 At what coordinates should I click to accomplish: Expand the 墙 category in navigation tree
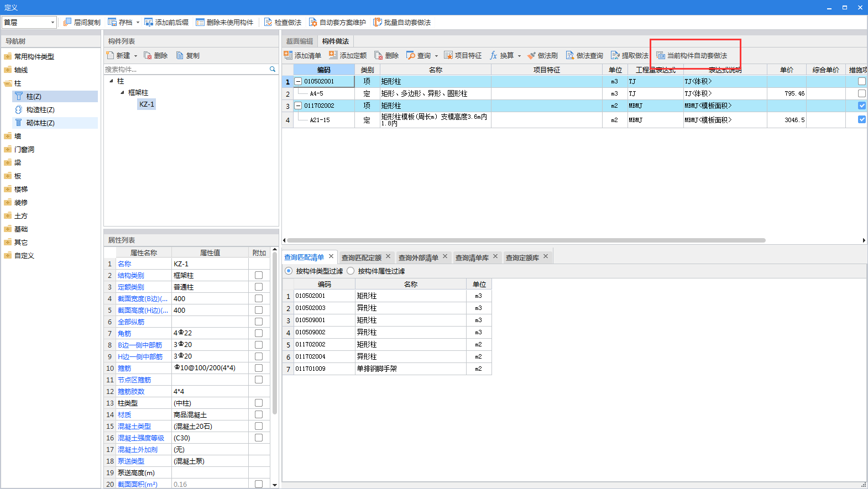click(8, 136)
